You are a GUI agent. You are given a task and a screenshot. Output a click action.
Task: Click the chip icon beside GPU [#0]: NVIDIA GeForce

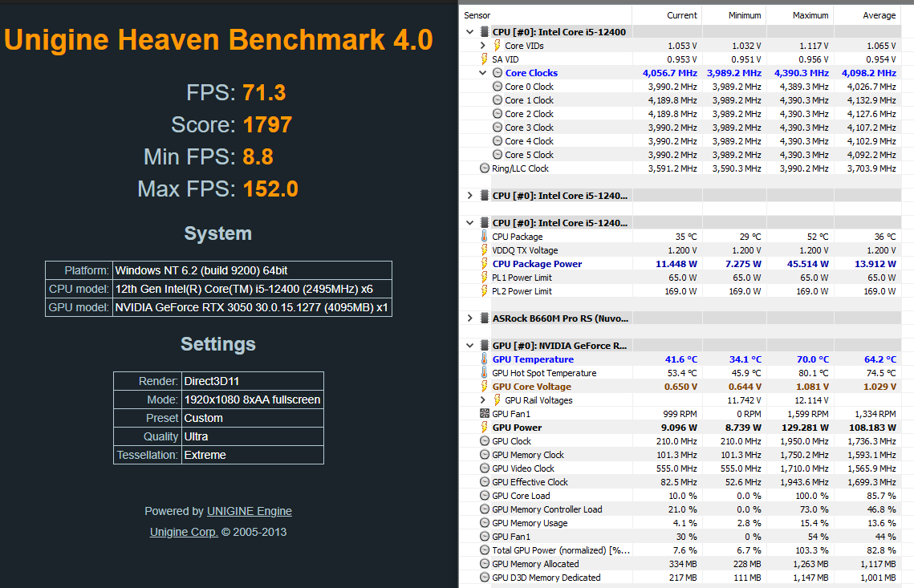click(484, 346)
